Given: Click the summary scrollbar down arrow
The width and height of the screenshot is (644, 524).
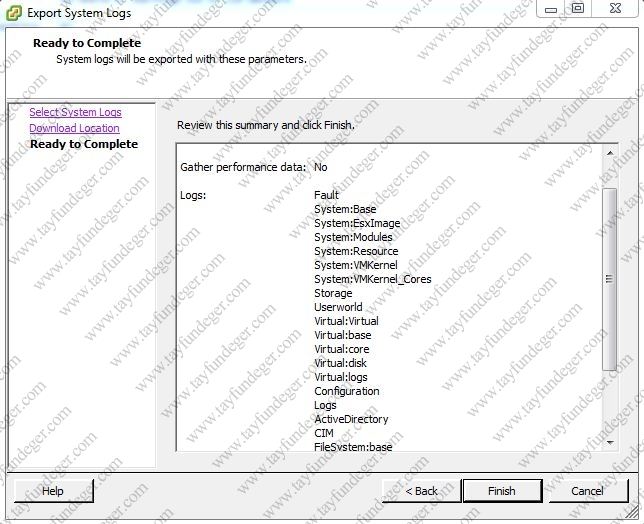Looking at the screenshot, I should coord(610,442).
